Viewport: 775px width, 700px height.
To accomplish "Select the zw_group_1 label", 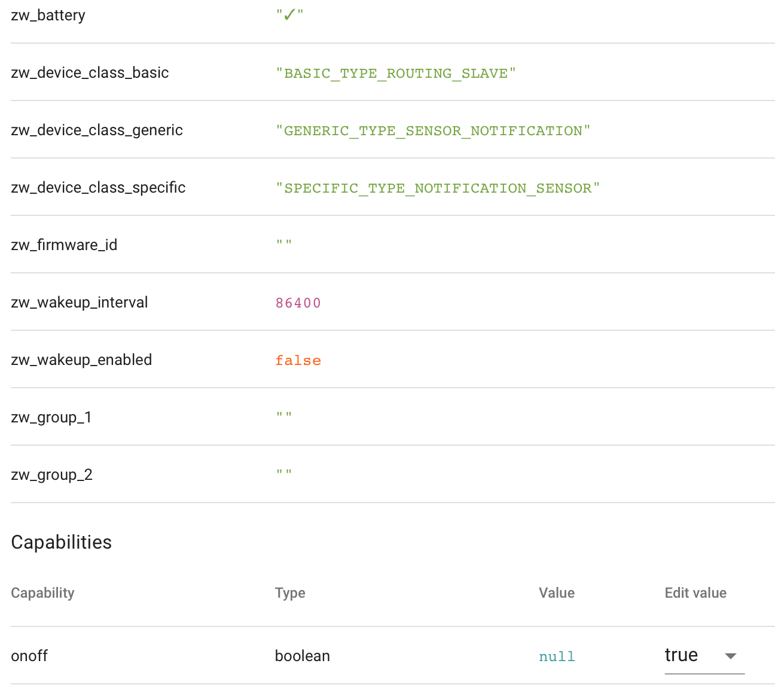I will pyautogui.click(x=51, y=418).
